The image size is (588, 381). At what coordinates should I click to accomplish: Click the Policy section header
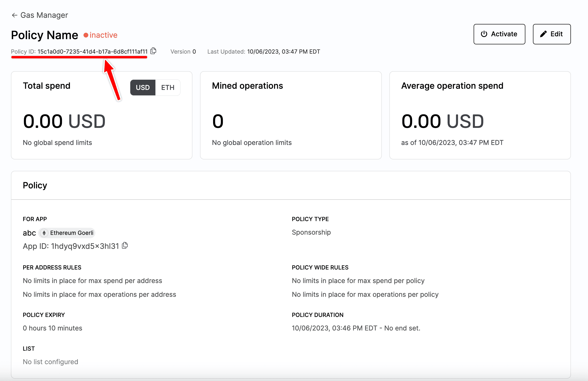(x=35, y=185)
